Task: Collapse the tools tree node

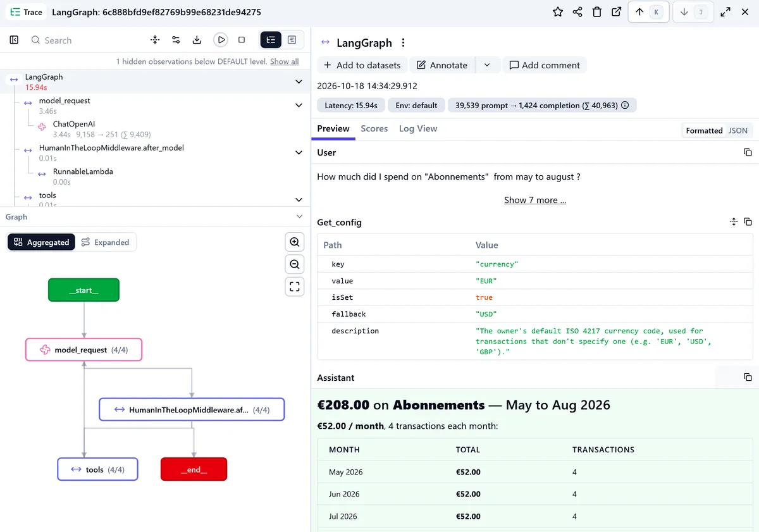Action: [x=299, y=200]
